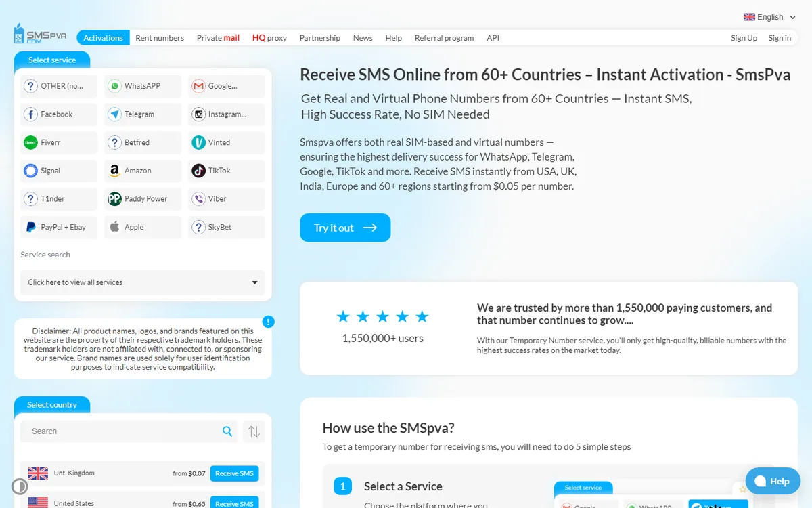Select the Viber service icon
Image resolution: width=812 pixels, height=508 pixels.
click(x=198, y=199)
